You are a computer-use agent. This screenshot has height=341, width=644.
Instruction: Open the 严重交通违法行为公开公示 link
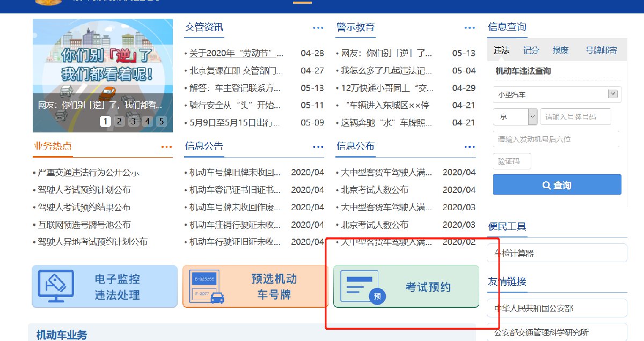pyautogui.click(x=89, y=173)
